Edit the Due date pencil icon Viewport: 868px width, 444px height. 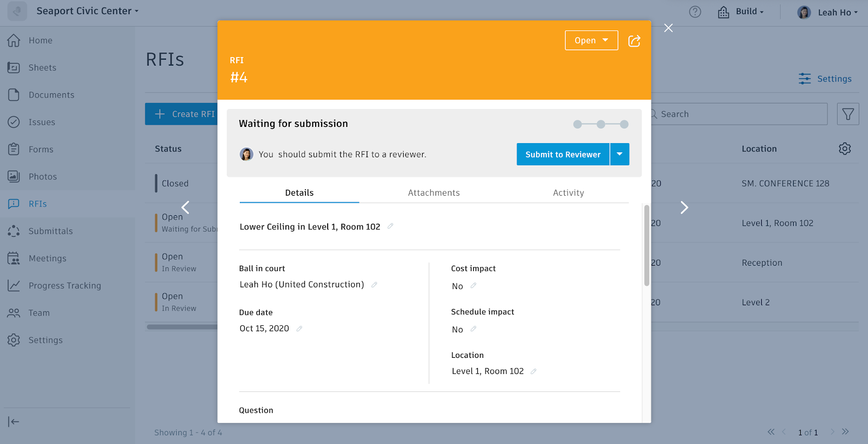[x=299, y=329]
